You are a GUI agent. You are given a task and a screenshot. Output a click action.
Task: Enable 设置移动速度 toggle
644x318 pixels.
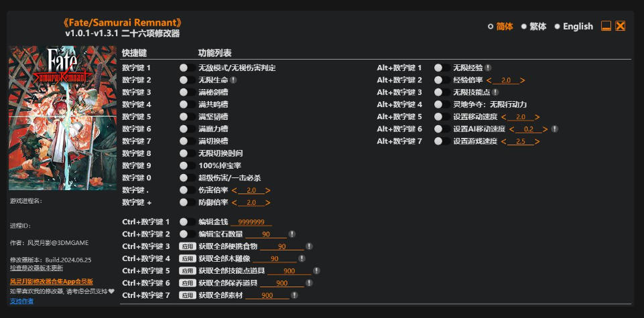[x=442, y=116]
